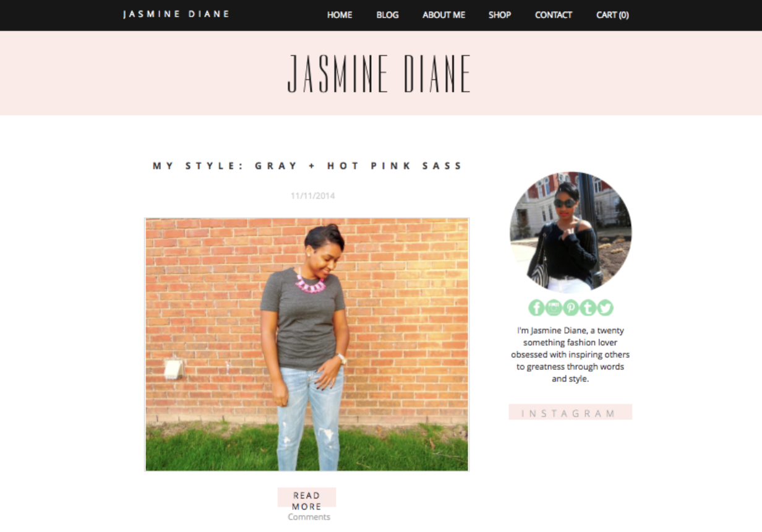762x532 pixels.
Task: Go to the Home menu item
Action: point(340,15)
